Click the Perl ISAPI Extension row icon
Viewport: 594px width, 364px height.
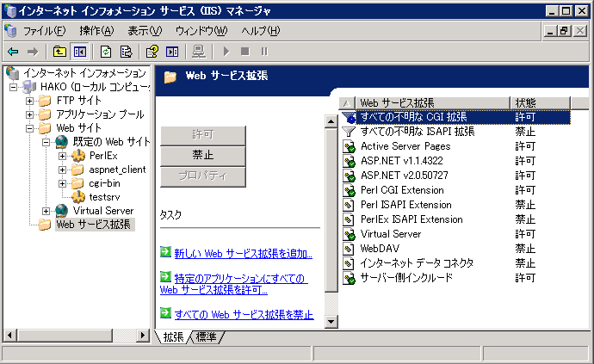pyautogui.click(x=349, y=205)
